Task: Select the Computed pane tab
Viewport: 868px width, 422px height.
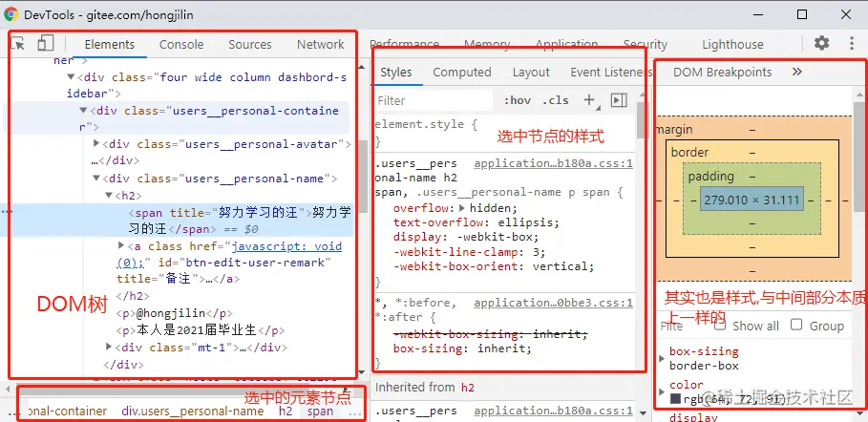Action: pos(462,72)
